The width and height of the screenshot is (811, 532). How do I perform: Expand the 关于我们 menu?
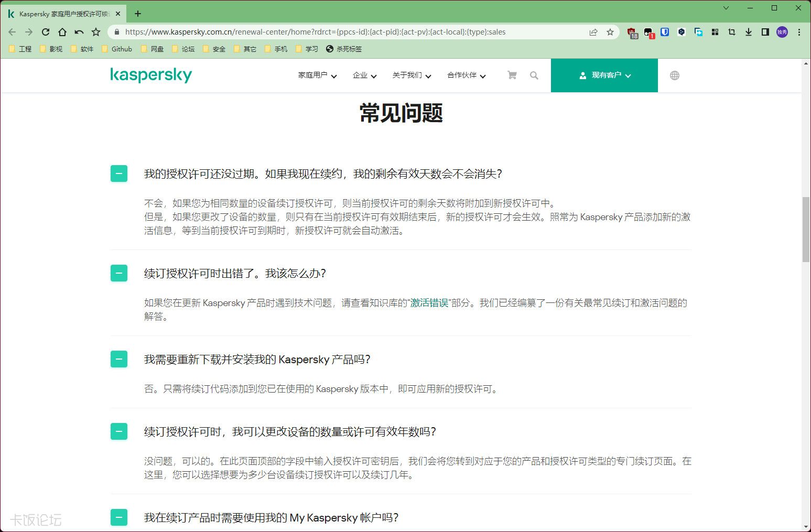click(x=412, y=75)
